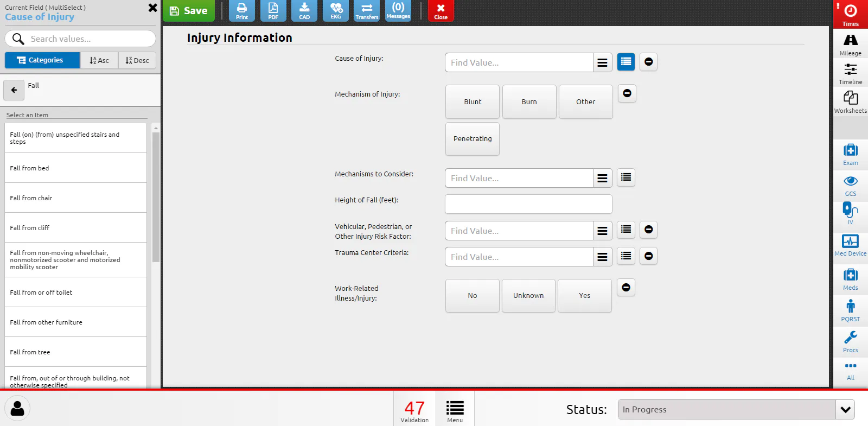Select Blunt mechanism of injury
Viewport: 868px width, 426px height.
[x=473, y=102]
